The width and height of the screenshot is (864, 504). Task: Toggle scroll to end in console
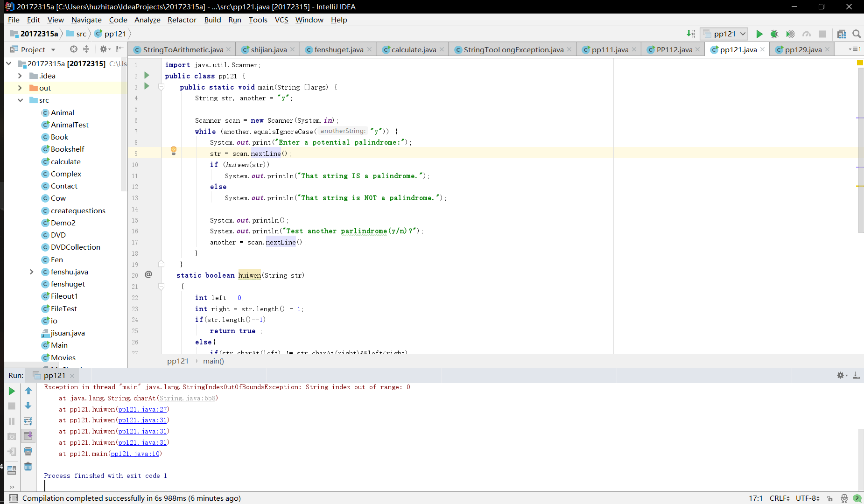pyautogui.click(x=28, y=436)
